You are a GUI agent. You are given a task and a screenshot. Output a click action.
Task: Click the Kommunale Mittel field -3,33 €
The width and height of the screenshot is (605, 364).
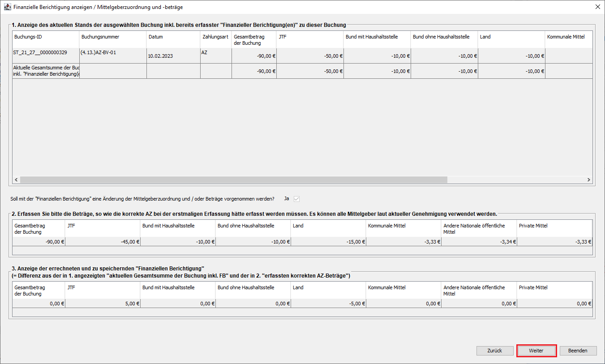coord(403,242)
